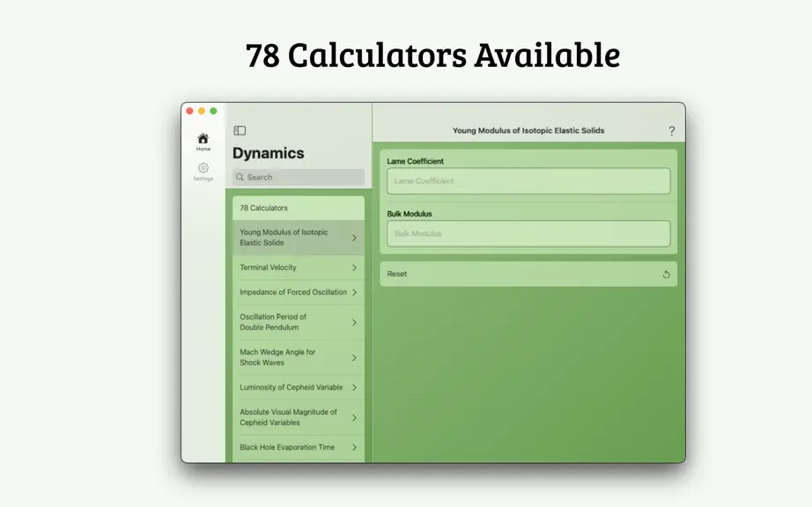Click the question mark help icon
Screen dimensions: 812x507
(x=672, y=131)
